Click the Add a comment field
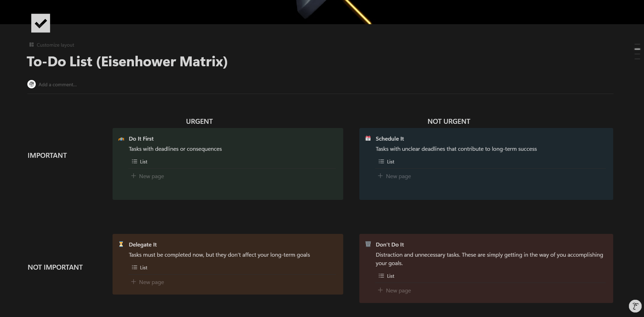Screen dimensions: 644x317 (x=58, y=85)
